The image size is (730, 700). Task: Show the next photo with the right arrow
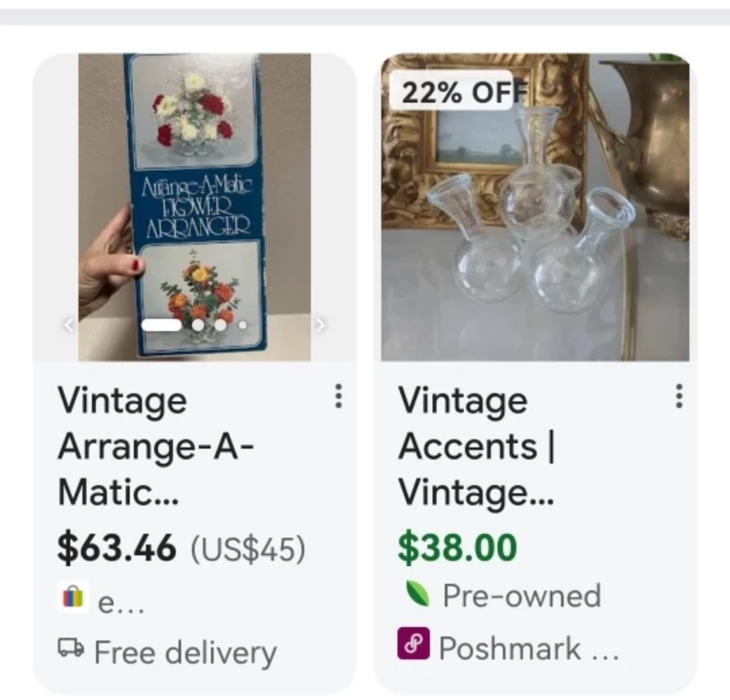(x=320, y=325)
